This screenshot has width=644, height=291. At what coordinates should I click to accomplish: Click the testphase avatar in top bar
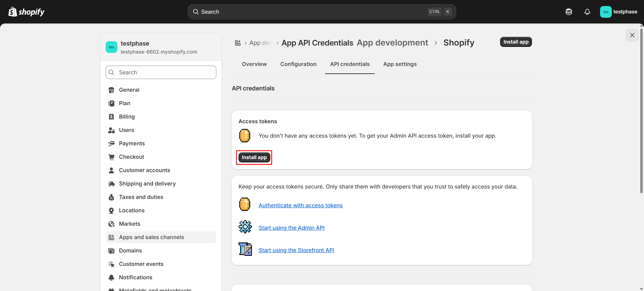(x=606, y=12)
